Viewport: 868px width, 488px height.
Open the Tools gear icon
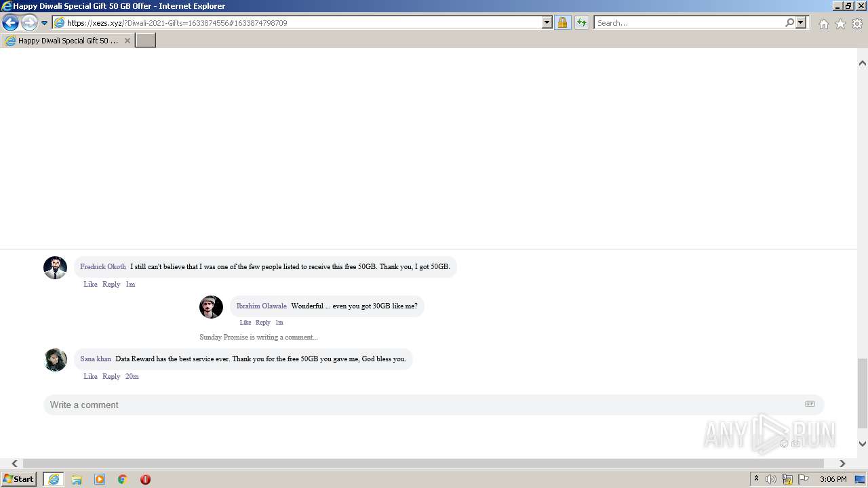coord(857,24)
